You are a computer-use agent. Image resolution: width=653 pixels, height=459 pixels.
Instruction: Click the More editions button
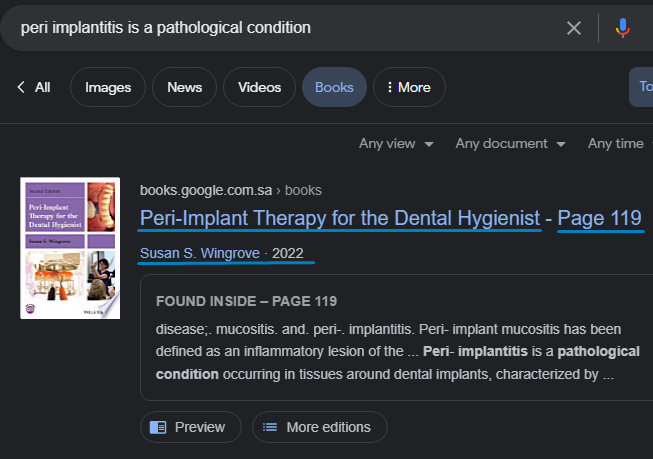(x=319, y=427)
